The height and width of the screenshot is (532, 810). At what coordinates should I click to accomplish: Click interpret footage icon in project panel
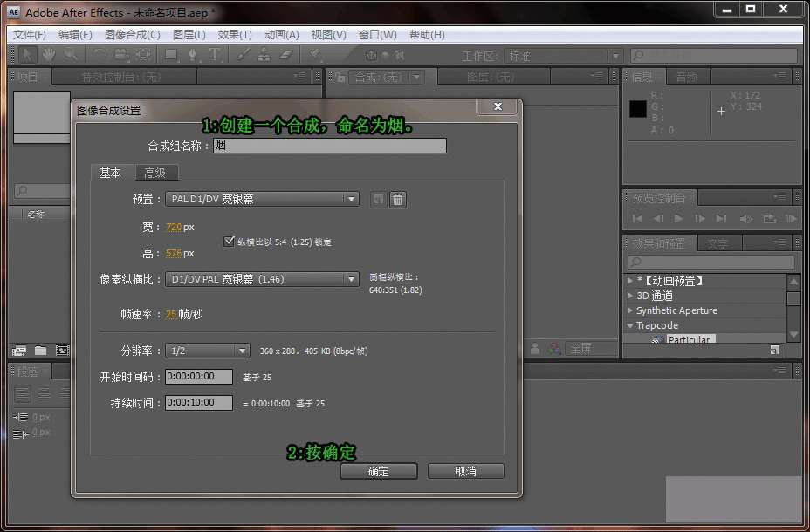tap(19, 351)
